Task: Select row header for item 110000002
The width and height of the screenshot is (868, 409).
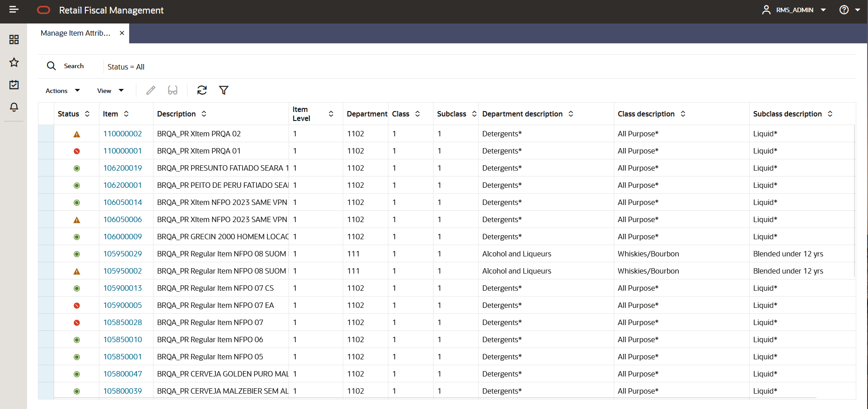Action: coord(46,134)
